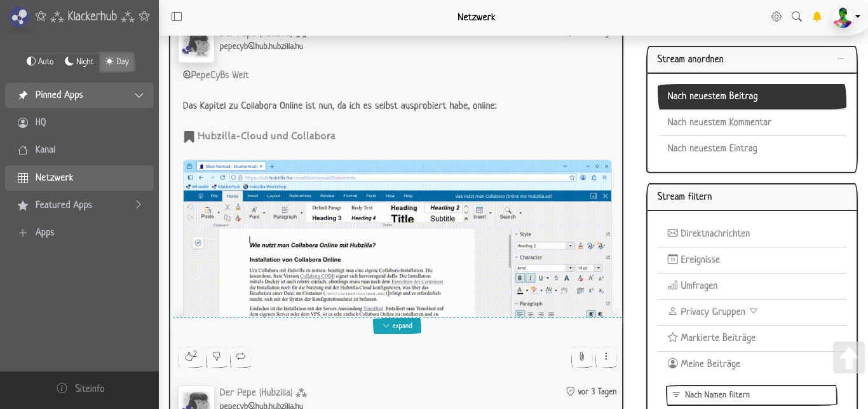
Task: Sort stream by Nach neuestem Kommentar
Action: [719, 122]
